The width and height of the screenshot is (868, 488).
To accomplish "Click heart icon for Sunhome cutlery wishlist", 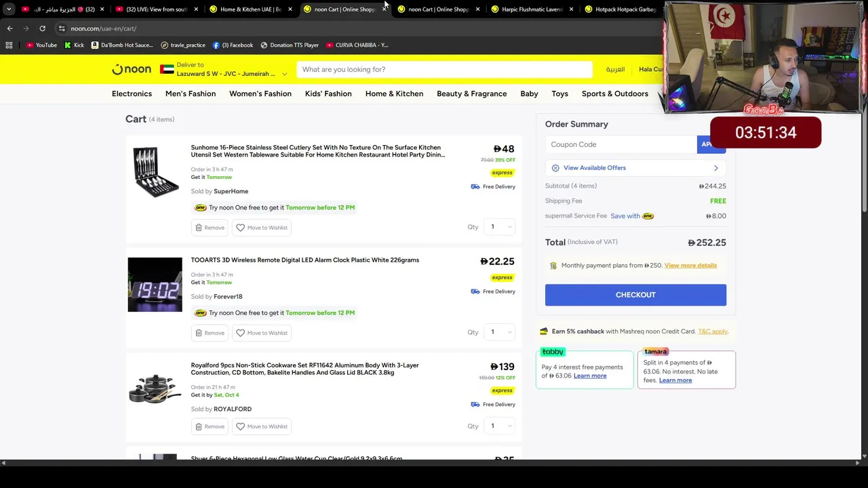I will click(x=240, y=228).
